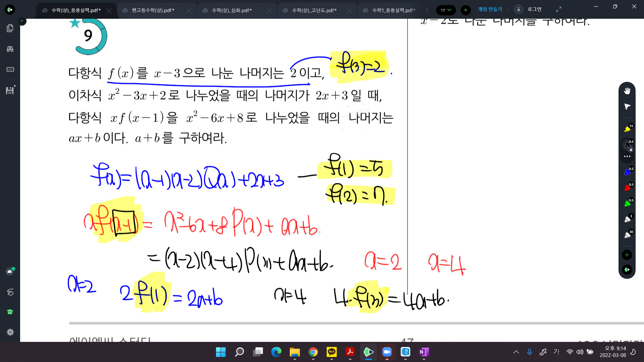Switch to 수학(상)_고난도.pdf tab

(x=314, y=10)
